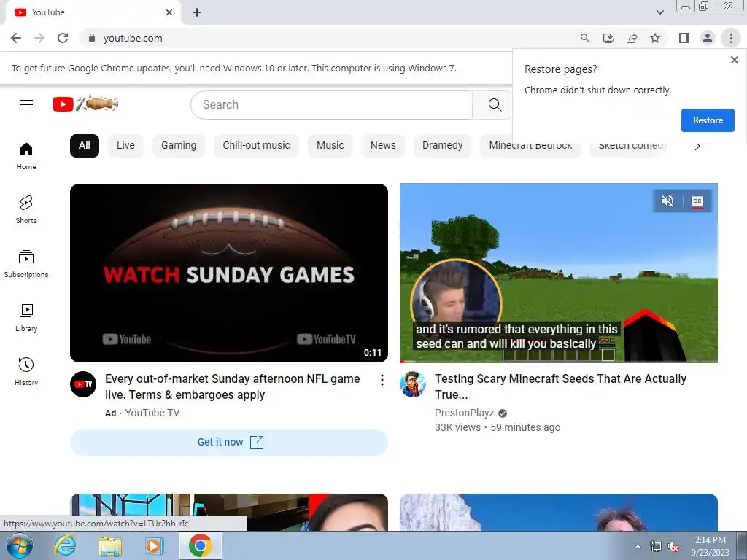
Task: Click the muted volume tray icon
Action: 673,547
